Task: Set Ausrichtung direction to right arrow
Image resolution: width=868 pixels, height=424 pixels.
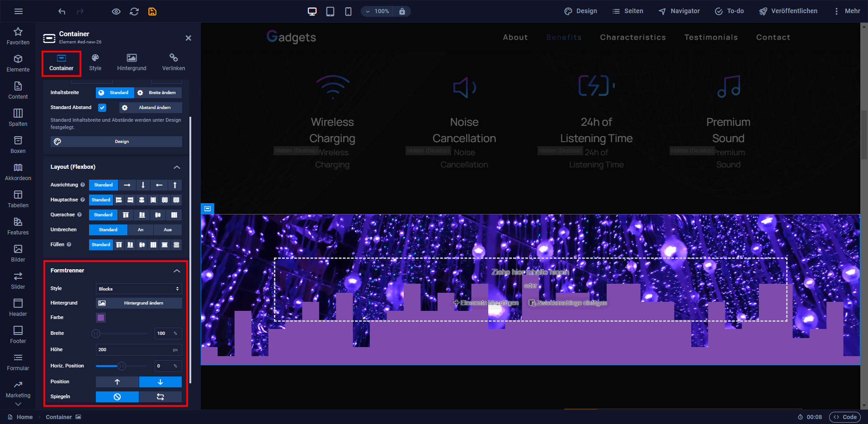Action: pyautogui.click(x=127, y=185)
